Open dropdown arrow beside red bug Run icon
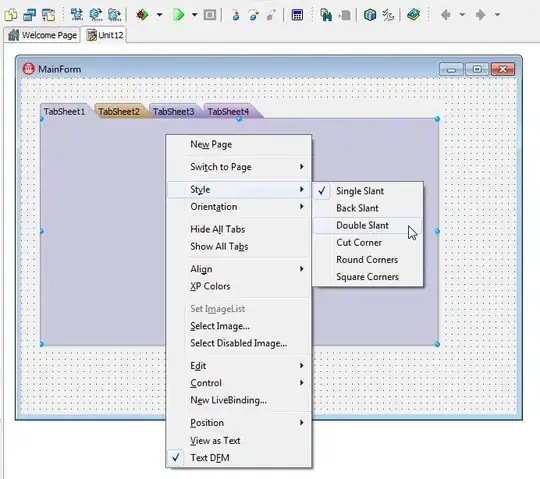Screen dimensions: 540x479 159,15
